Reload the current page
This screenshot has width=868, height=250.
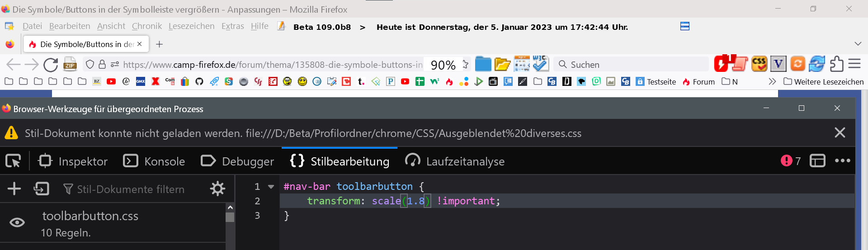coord(51,65)
